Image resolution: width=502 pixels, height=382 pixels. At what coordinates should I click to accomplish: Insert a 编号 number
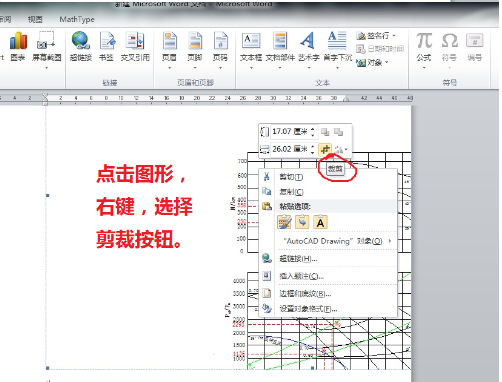tap(475, 47)
